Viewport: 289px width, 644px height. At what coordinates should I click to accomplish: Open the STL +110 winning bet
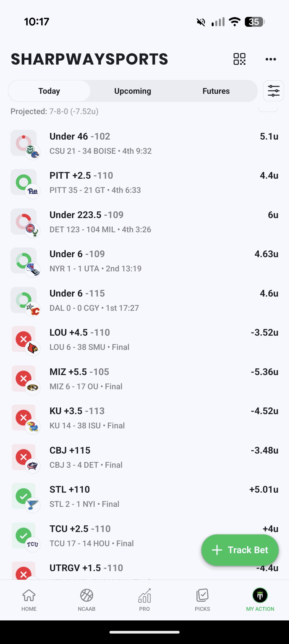pyautogui.click(x=144, y=496)
